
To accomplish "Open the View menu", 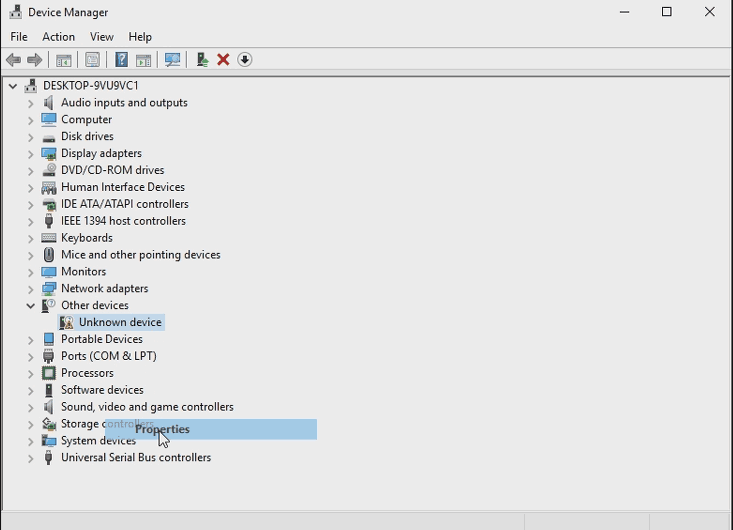I will tap(101, 36).
